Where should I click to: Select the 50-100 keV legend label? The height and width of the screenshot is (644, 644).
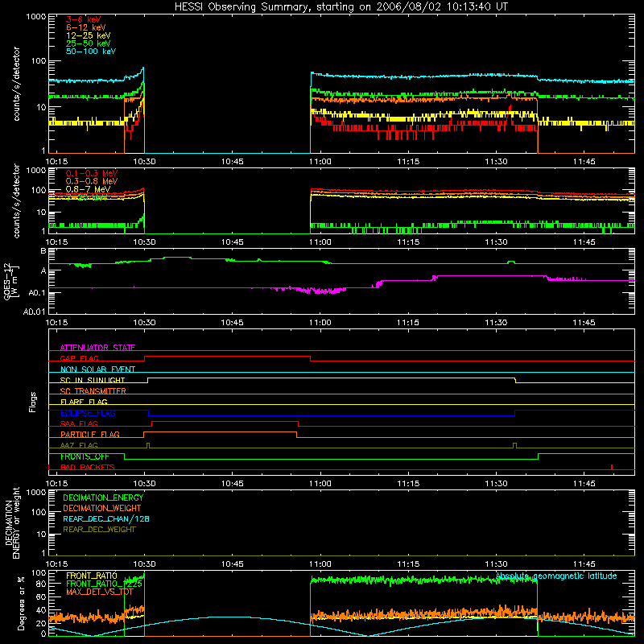click(x=91, y=52)
